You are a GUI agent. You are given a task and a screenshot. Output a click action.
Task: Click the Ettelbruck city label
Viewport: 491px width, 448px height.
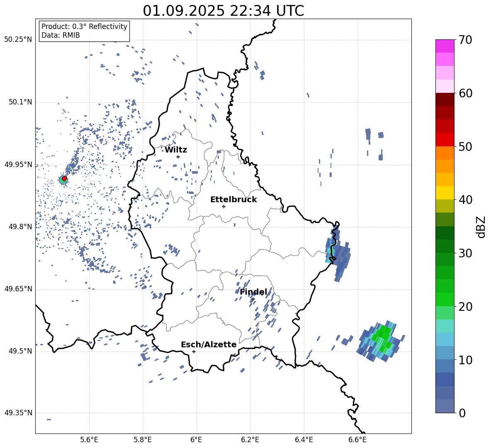pyautogui.click(x=233, y=200)
